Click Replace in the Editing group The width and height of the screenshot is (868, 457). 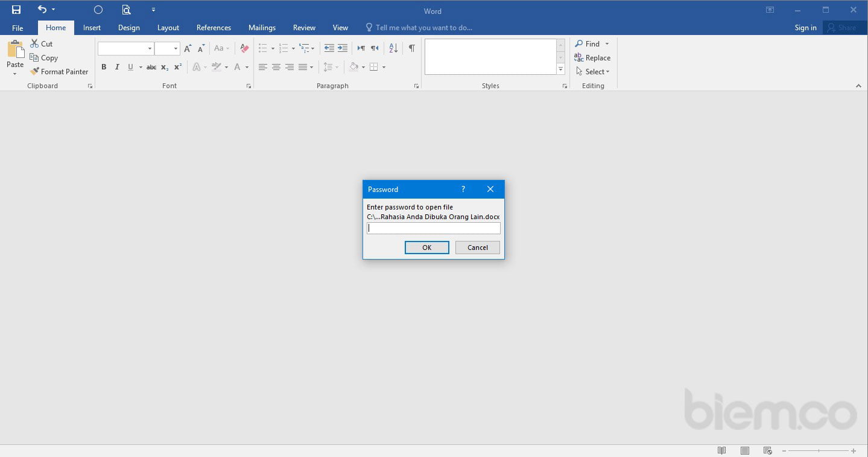pyautogui.click(x=592, y=58)
